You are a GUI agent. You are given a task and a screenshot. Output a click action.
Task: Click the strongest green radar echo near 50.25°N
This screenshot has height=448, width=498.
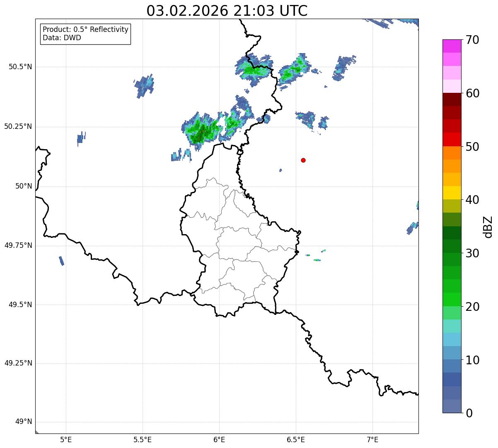tap(202, 131)
